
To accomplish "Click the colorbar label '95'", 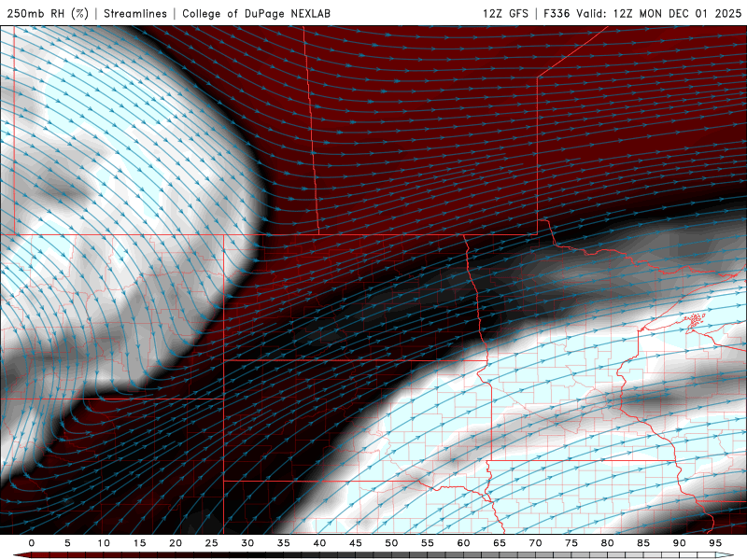I will 715,543.
